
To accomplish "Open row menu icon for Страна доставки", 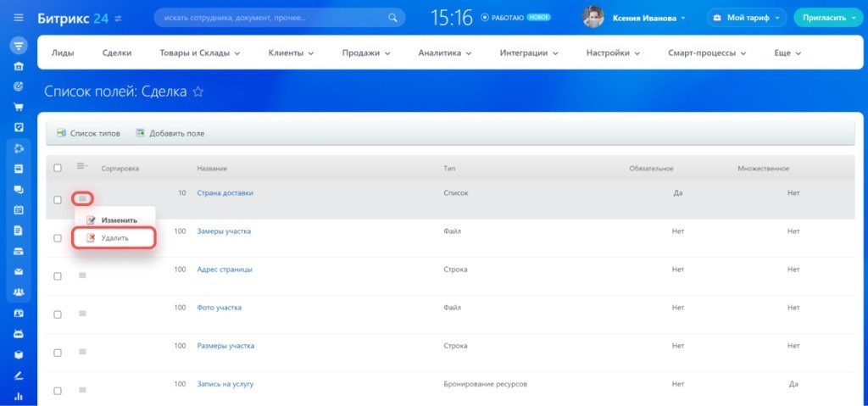I will point(82,199).
